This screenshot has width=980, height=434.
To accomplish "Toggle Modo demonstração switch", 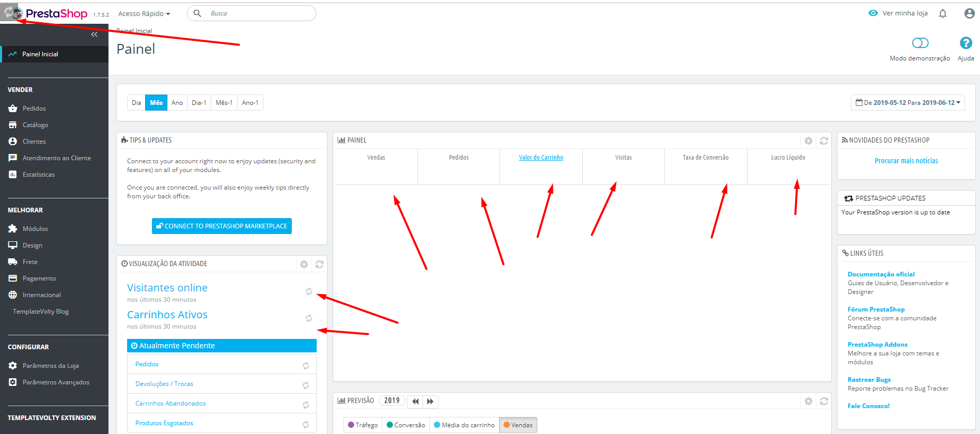I will pos(920,43).
